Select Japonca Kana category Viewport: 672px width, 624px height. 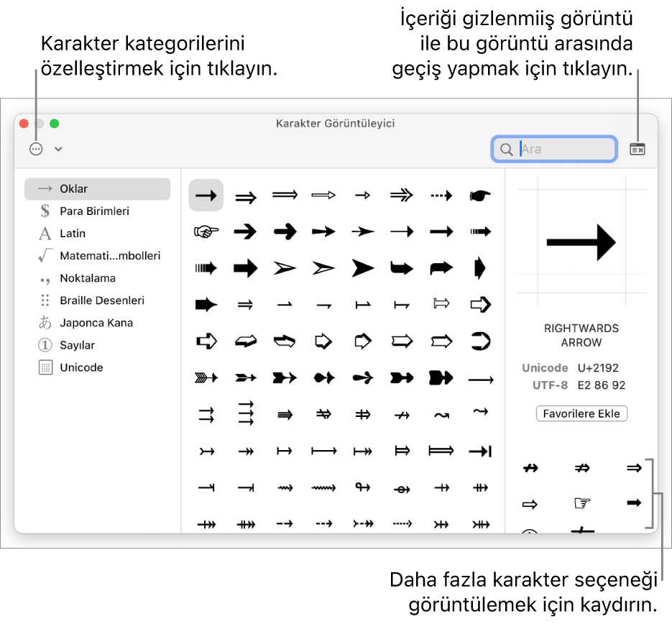coord(97,323)
